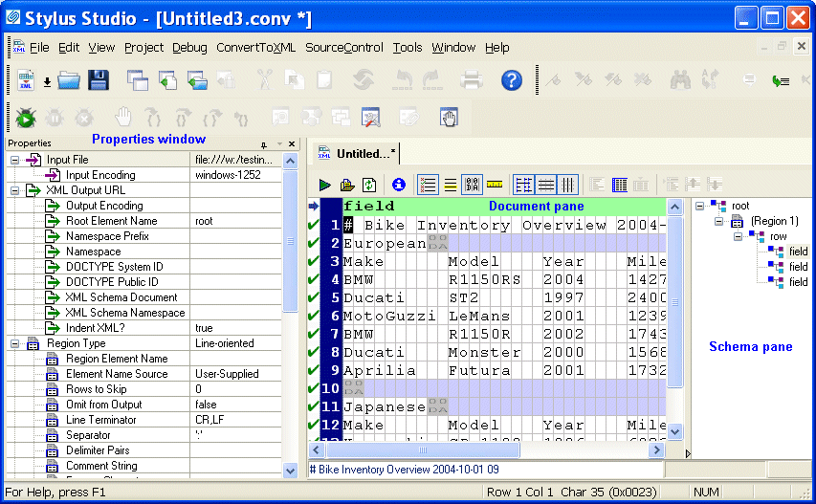Toggle the vertical lines grid button
The width and height of the screenshot is (816, 504).
click(x=567, y=185)
